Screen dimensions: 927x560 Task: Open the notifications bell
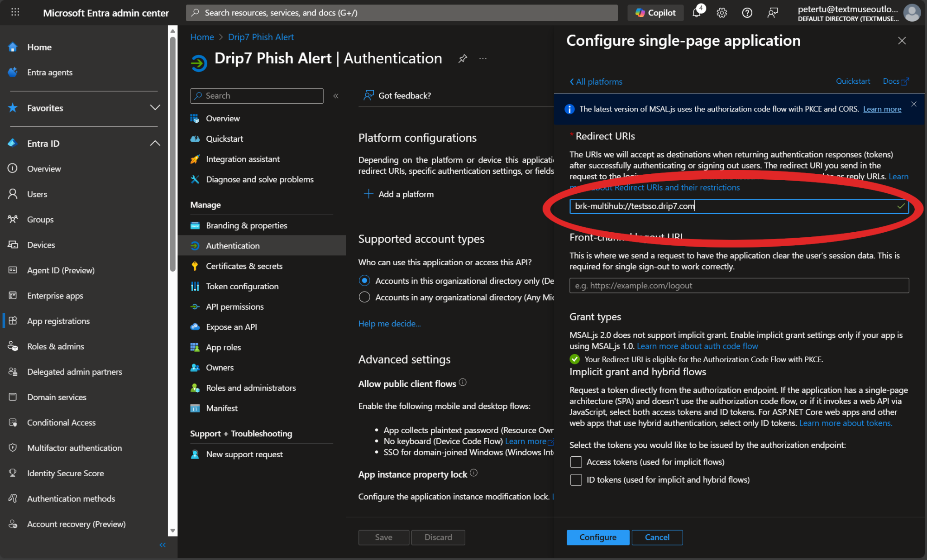click(x=697, y=13)
